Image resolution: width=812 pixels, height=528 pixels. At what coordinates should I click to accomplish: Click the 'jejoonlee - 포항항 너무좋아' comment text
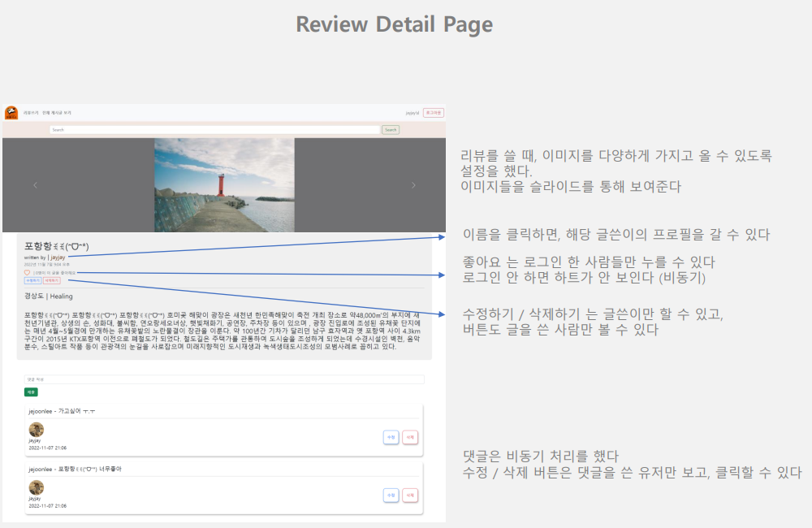click(x=75, y=469)
